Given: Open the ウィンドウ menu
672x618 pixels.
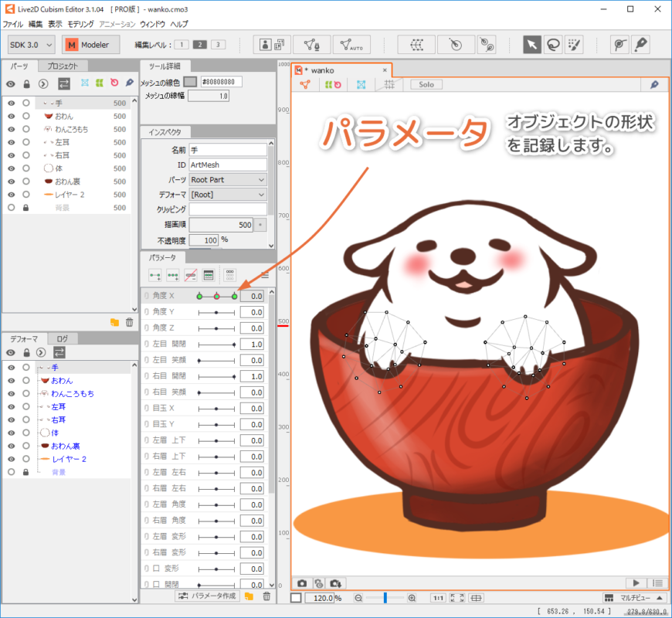Looking at the screenshot, I should tap(153, 24).
